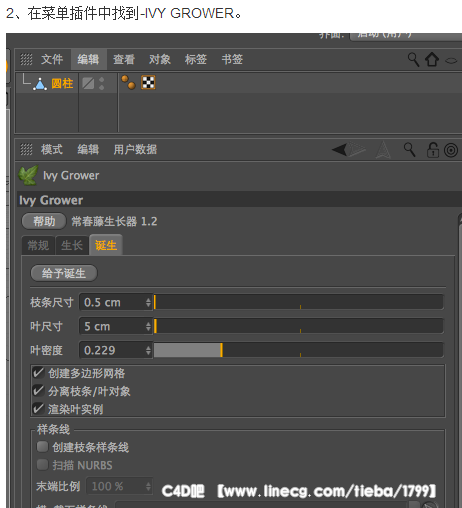Viewport: 462px width, 508px height.
Task: Open the 标签 menu
Action: click(x=196, y=59)
